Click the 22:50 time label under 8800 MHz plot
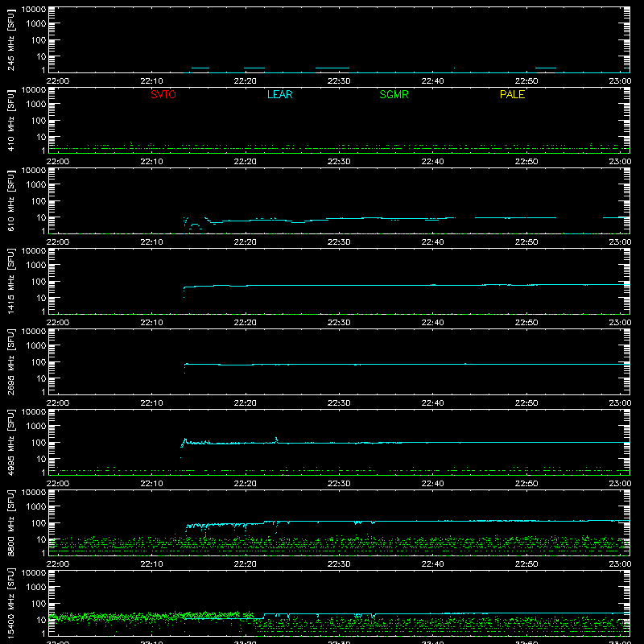 (x=526, y=564)
